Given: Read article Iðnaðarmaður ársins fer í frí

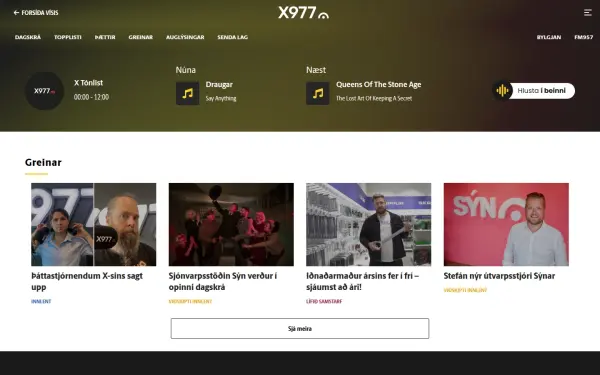Looking at the screenshot, I should pyautogui.click(x=362, y=281).
